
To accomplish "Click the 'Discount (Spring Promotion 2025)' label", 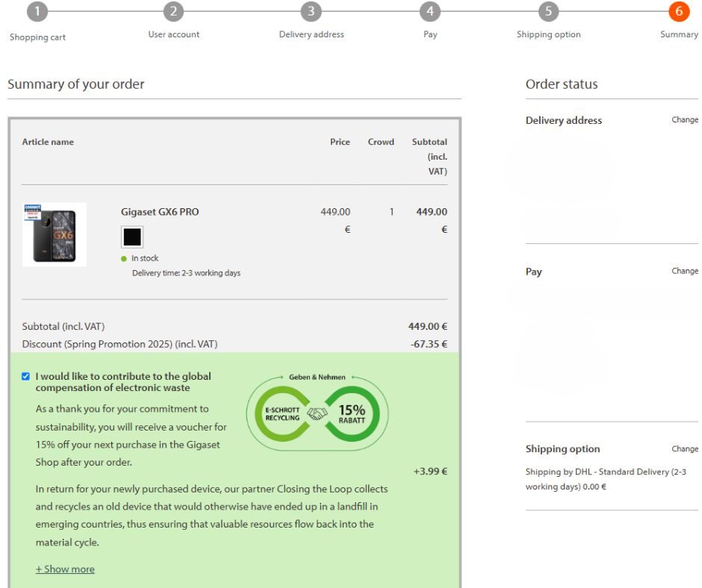I will pos(120,344).
